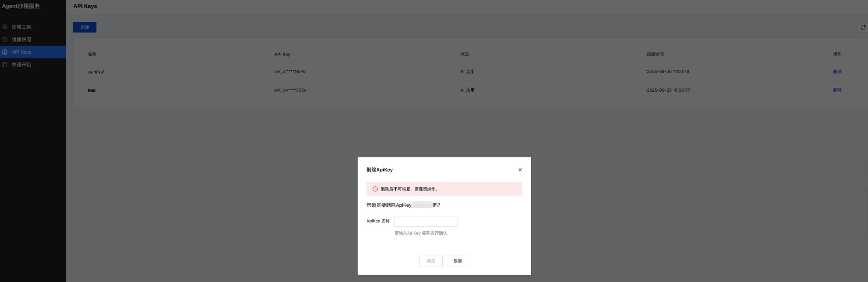
Task: Click the 名称 column header
Action: [92, 54]
